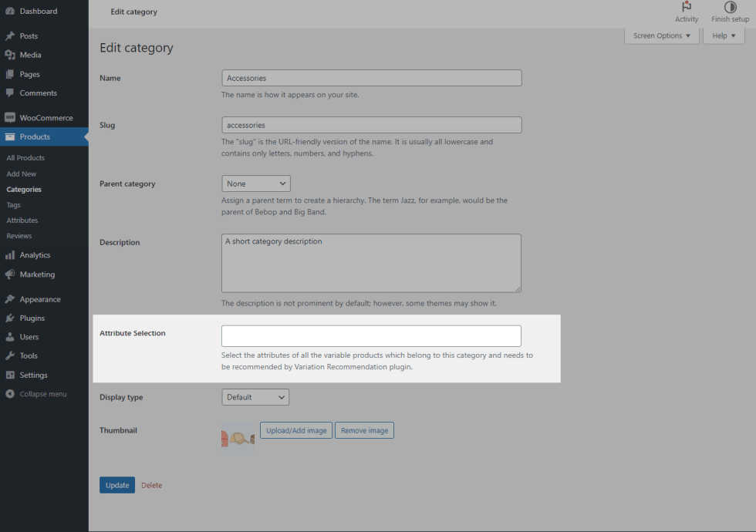Click the Upload/Add image button
The image size is (756, 532).
click(296, 430)
